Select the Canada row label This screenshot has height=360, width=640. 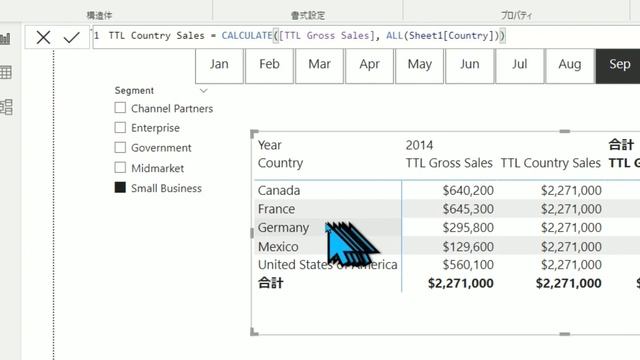pyautogui.click(x=279, y=190)
